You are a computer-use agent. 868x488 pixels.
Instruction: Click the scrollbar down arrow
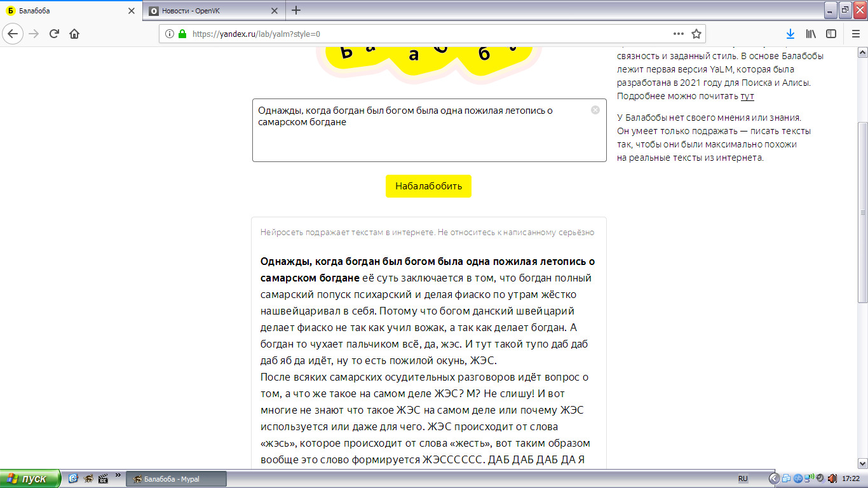pos(862,464)
